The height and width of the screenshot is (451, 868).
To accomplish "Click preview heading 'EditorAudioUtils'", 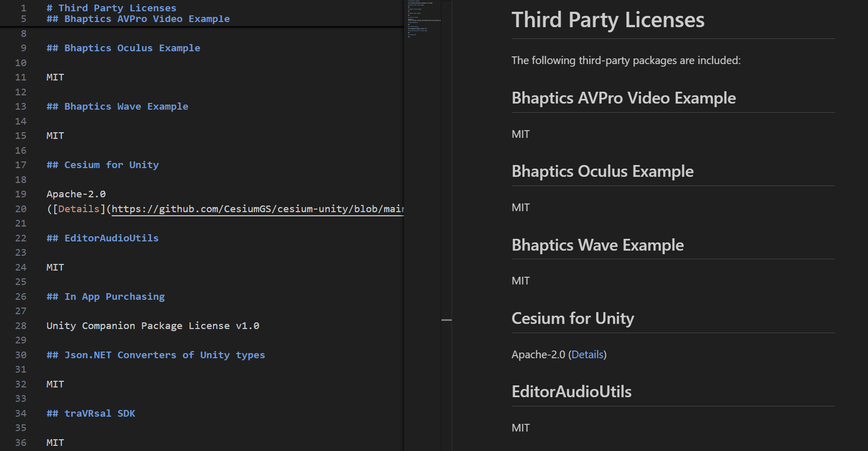I will tap(571, 392).
